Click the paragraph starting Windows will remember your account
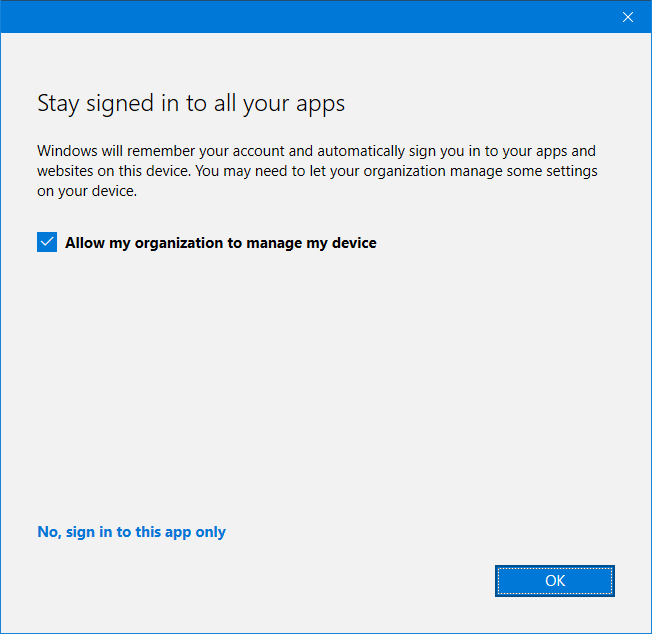Screen dimensions: 652x634 (x=317, y=171)
